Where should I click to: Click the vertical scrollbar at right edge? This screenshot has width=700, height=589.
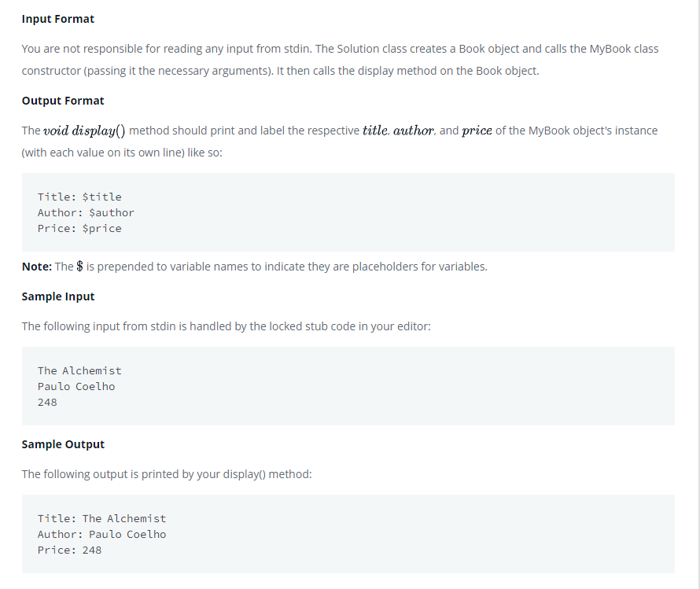coord(698,294)
